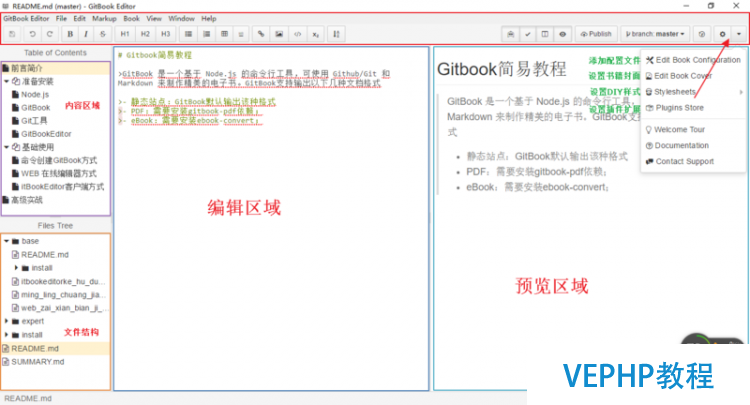Image resolution: width=750 pixels, height=405 pixels.
Task: Toggle bold formatting
Action: click(70, 34)
